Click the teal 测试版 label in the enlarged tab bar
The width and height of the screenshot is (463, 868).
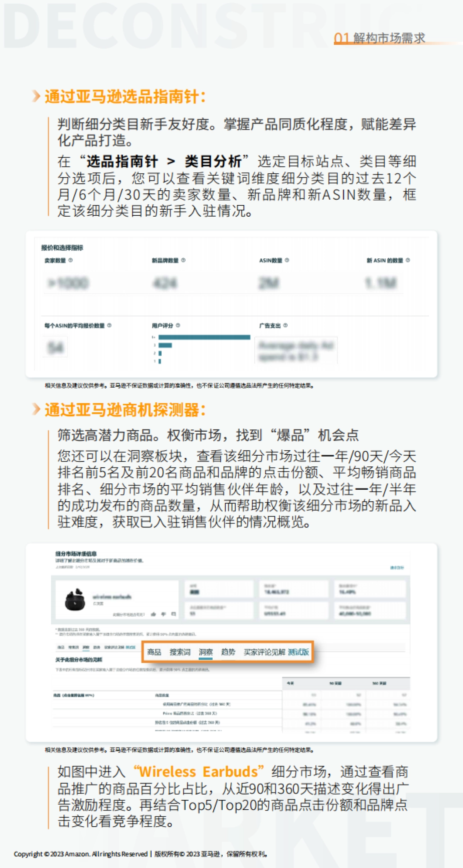pos(298,652)
